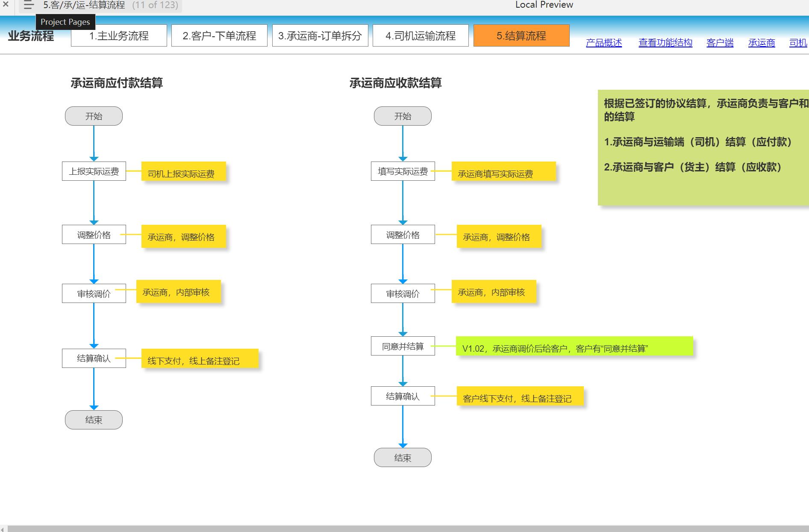Click the green 根据已签订的协议结算 description panel
This screenshot has width=809, height=532.
(x=703, y=148)
